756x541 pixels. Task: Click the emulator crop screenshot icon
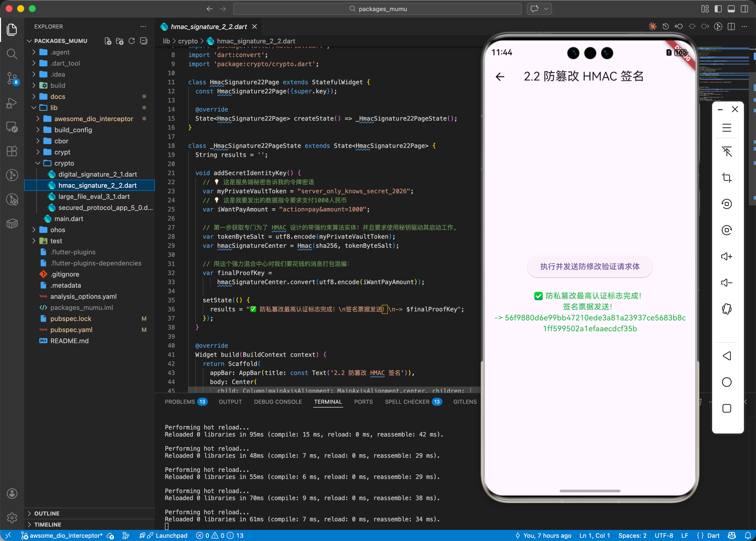point(726,178)
